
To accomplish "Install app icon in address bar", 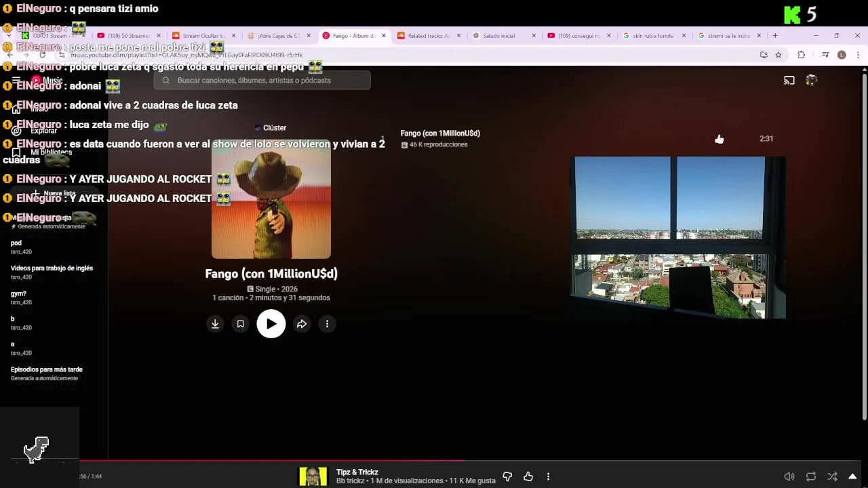I will tap(764, 55).
